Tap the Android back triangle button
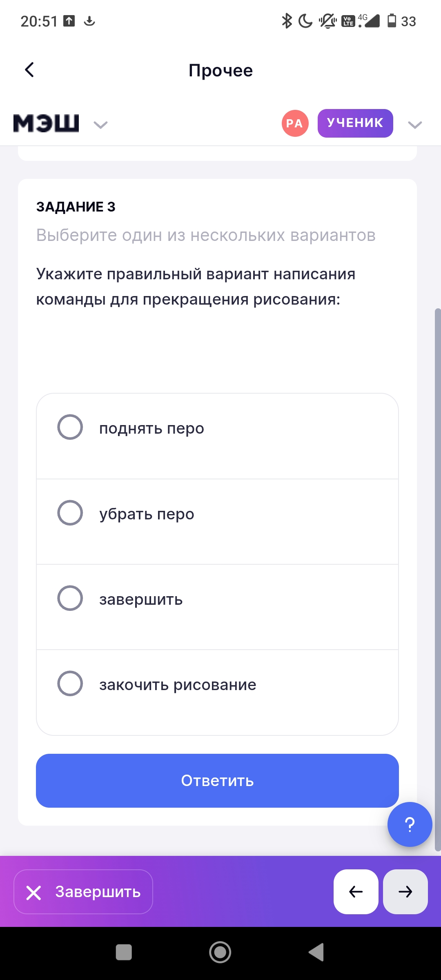 tap(316, 952)
